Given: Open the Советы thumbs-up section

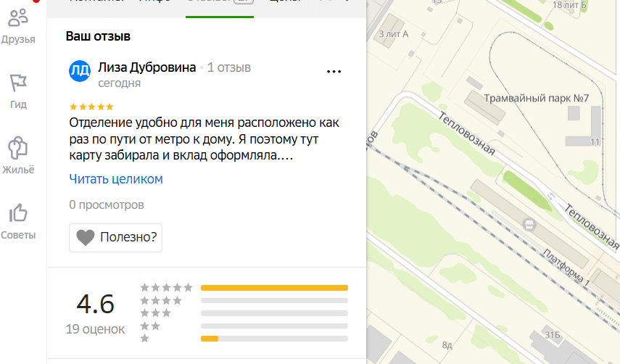Looking at the screenshot, I should [18, 221].
